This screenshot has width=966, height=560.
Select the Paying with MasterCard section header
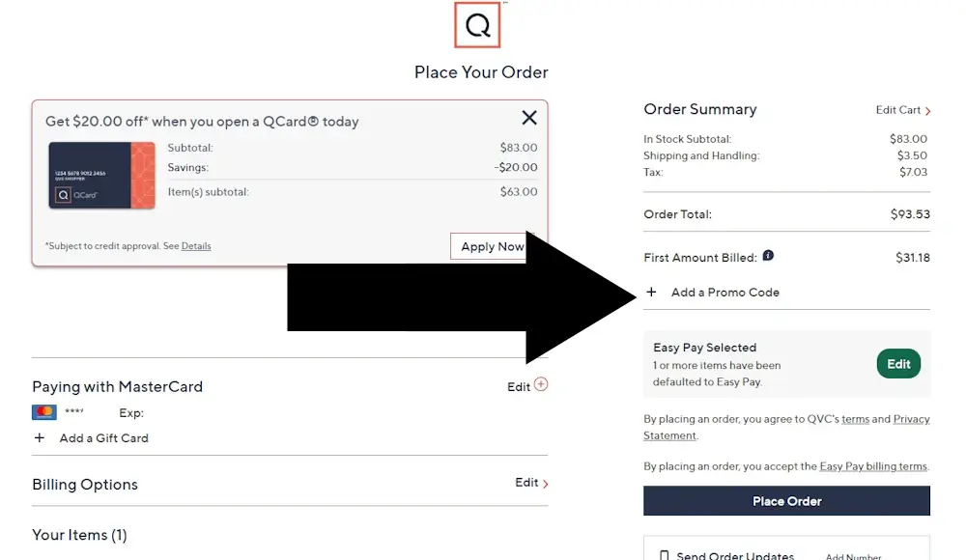pos(117,385)
